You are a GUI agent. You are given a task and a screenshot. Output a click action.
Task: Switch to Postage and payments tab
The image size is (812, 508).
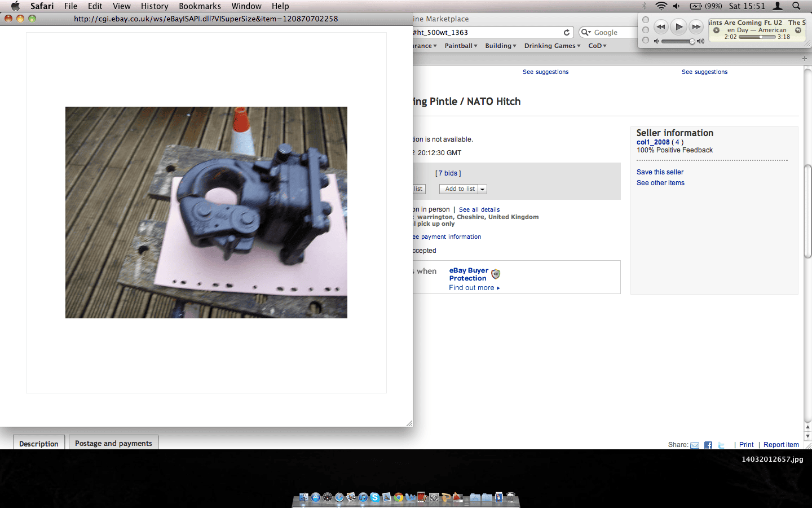pyautogui.click(x=113, y=443)
